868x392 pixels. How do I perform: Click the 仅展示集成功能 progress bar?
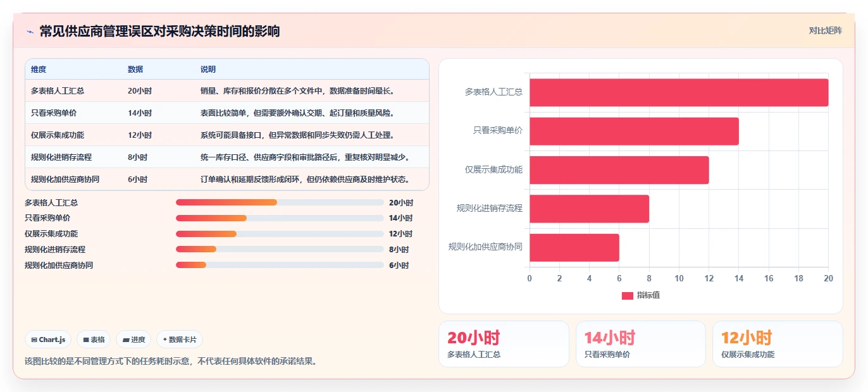click(x=280, y=234)
